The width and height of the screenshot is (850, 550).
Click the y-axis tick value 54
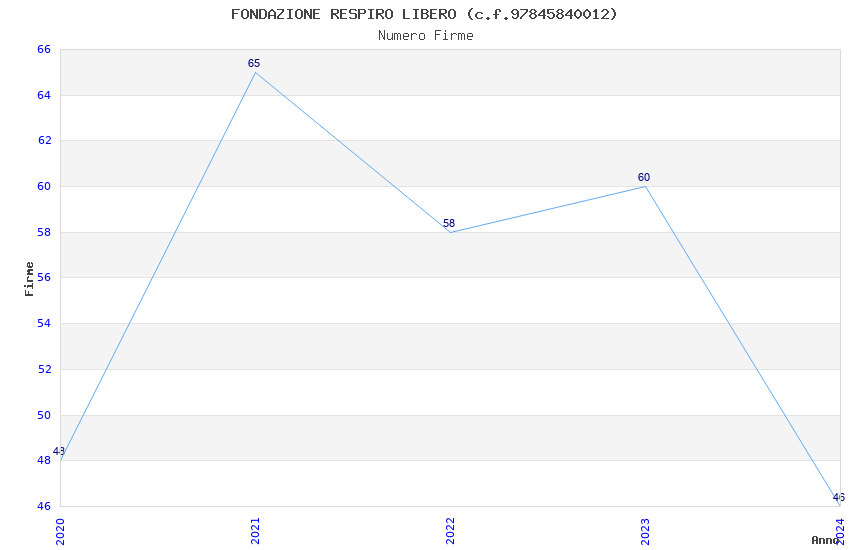point(44,323)
